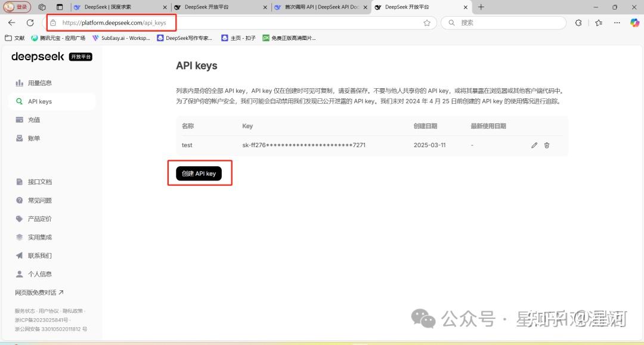Open the Copilot icon in toolbar
This screenshot has width=644, height=345.
pyautogui.click(x=634, y=23)
